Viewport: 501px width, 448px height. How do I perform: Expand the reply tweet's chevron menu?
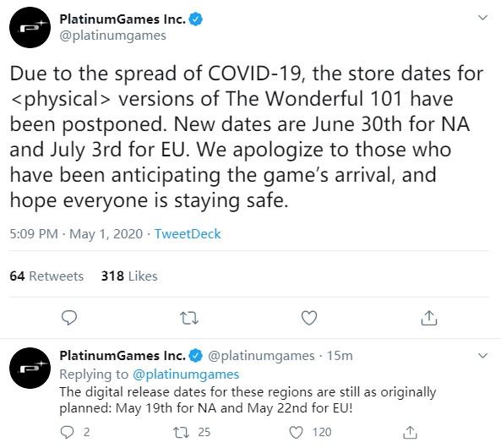coord(482,355)
